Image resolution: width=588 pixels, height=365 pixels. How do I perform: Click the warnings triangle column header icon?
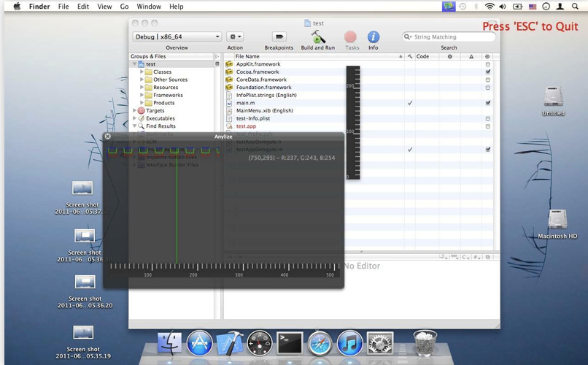471,56
